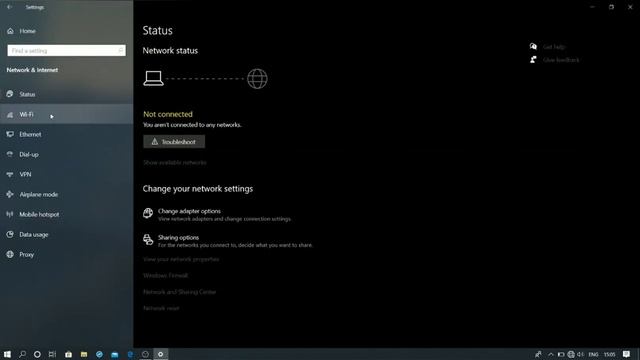The width and height of the screenshot is (640, 360).
Task: Open Change adapter options
Action: pyautogui.click(x=217, y=215)
